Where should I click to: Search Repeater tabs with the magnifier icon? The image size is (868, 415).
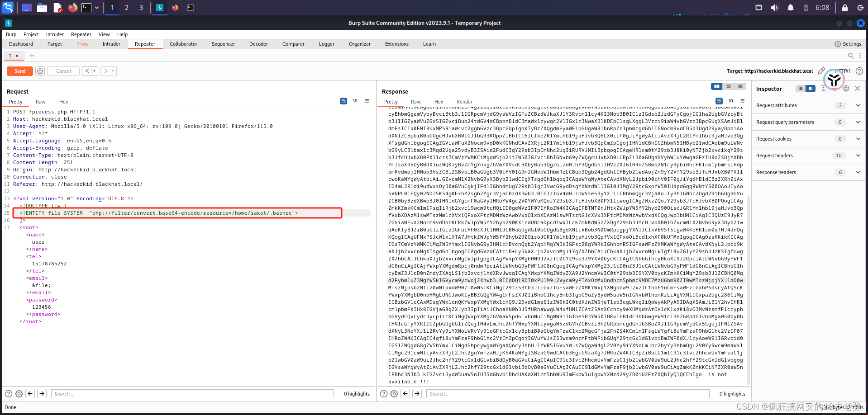(x=851, y=56)
